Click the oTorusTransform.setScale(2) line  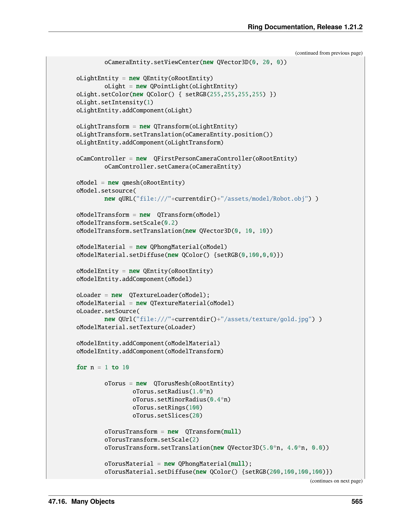click(152, 440)
